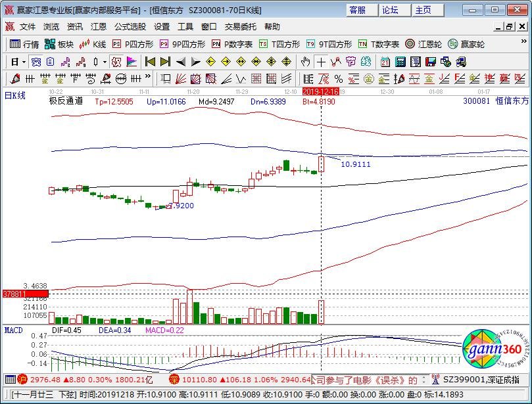Open the 行情 quotes view

[x=24, y=44]
